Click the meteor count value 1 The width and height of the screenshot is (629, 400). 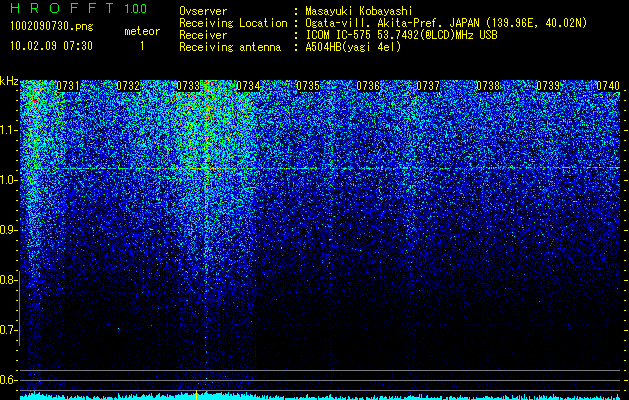click(x=142, y=46)
